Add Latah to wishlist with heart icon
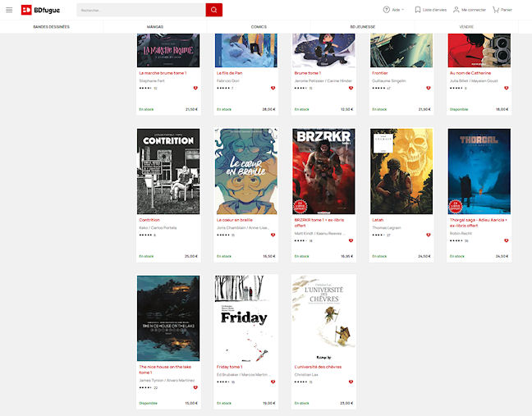Viewport: 532px width, 416px height. [x=428, y=235]
